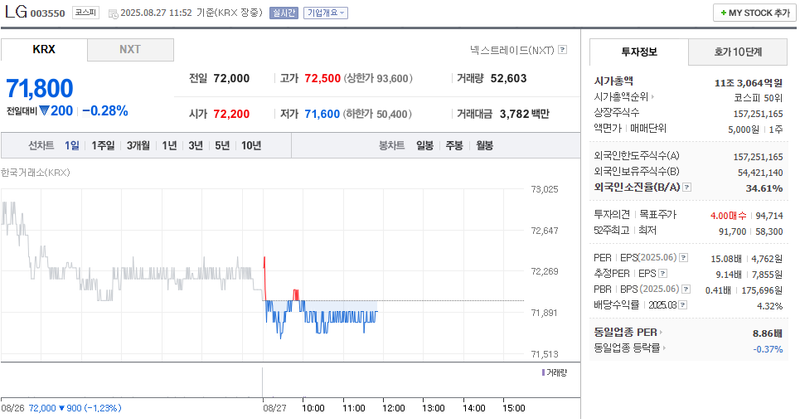
Task: Click the 10:00 time axis label
Action: pos(313,408)
